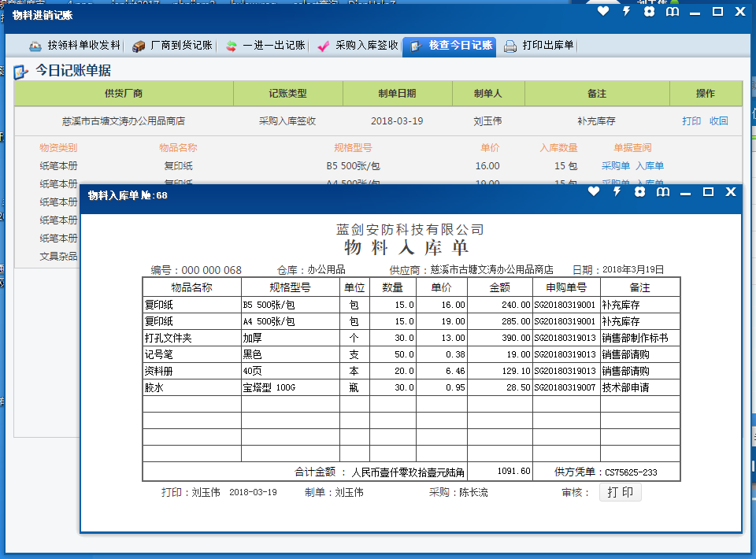The height and width of the screenshot is (559, 756).
Task: Open 入库单 link for B5 复印纸 row
Action: click(650, 166)
